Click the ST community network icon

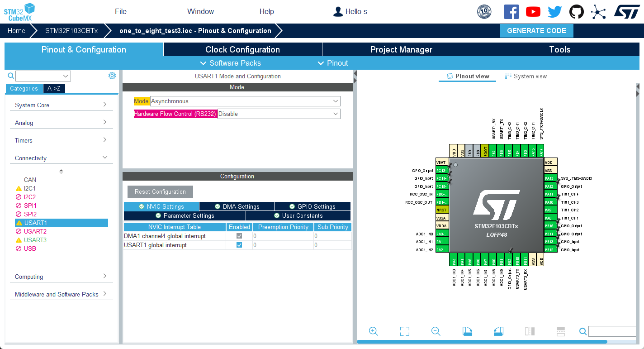tap(598, 12)
